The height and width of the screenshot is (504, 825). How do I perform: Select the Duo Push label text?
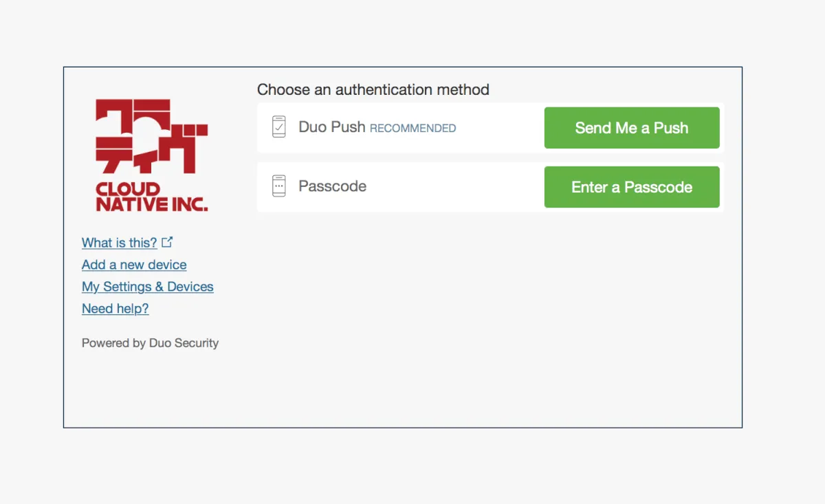pyautogui.click(x=331, y=127)
